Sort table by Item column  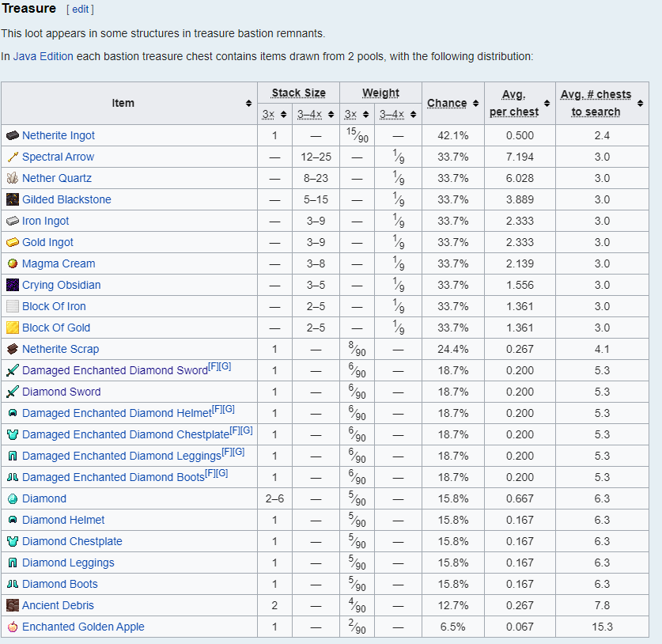pos(248,104)
